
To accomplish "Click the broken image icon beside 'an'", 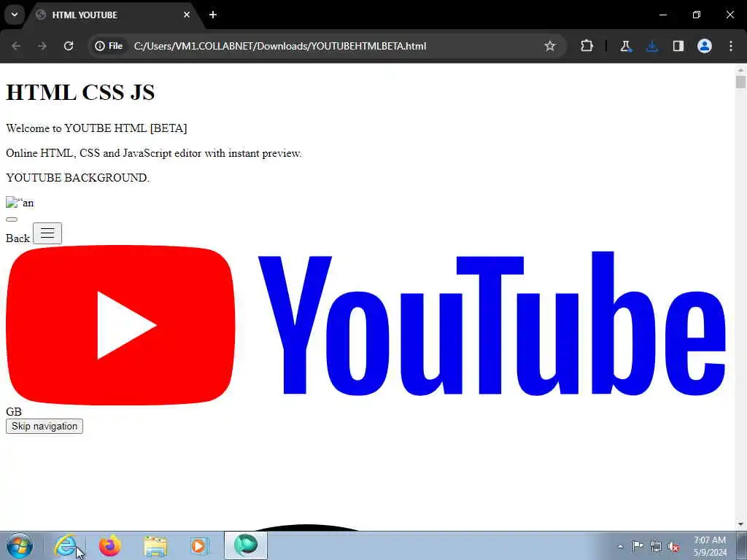I will [12, 203].
